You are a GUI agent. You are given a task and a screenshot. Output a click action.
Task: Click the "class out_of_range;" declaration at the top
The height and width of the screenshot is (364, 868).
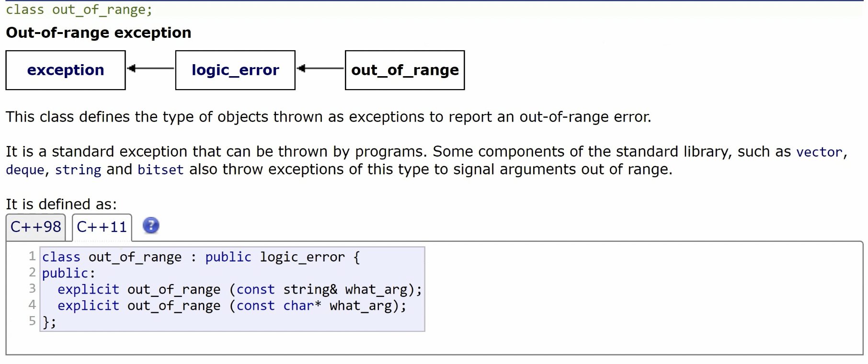pos(79,10)
